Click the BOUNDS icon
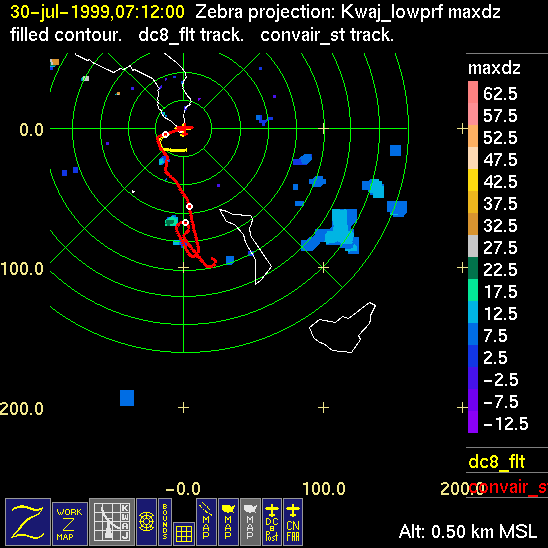 coord(165,521)
